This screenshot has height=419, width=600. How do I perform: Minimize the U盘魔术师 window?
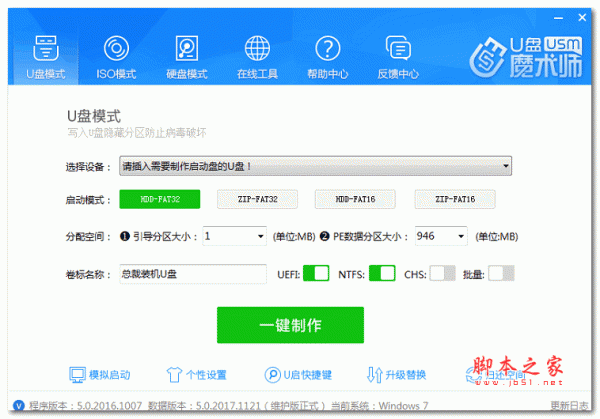click(558, 18)
